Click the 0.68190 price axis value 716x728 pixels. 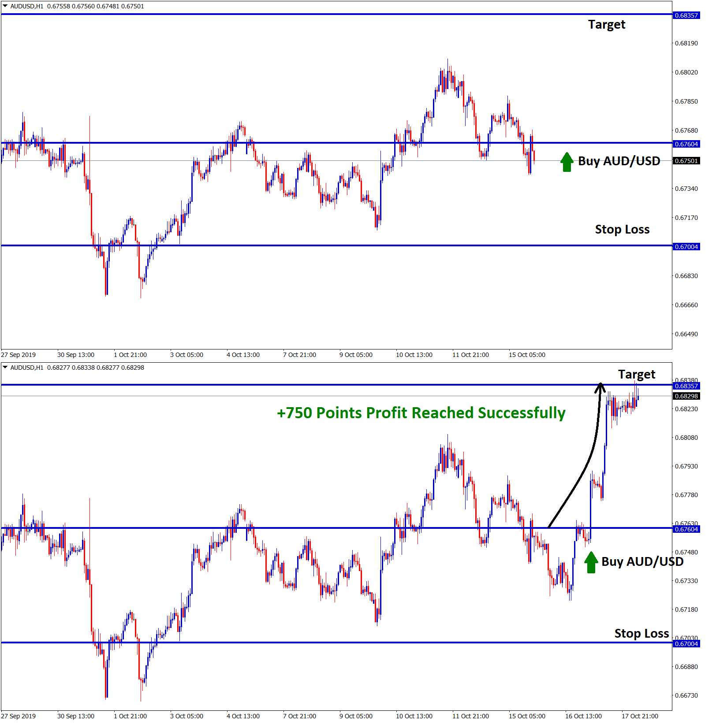(686, 43)
